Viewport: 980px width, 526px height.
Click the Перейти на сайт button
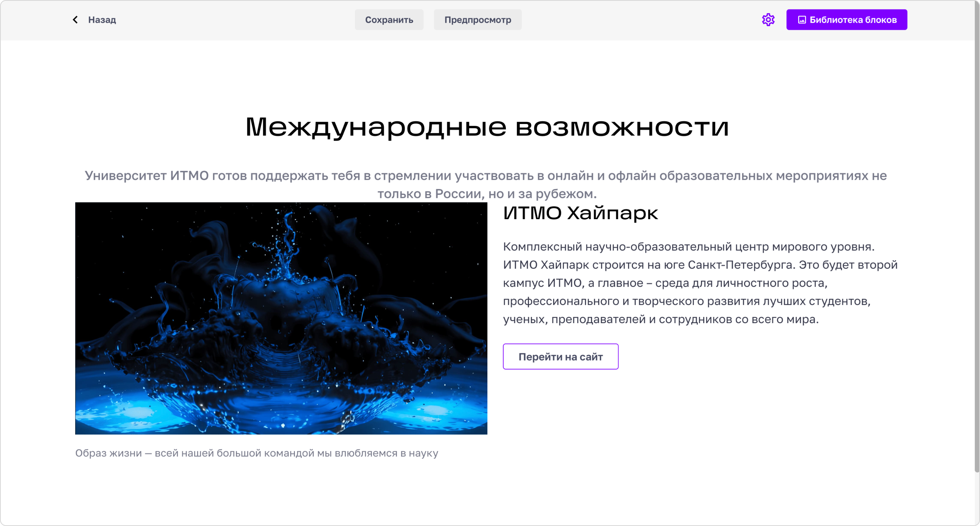[x=560, y=356]
